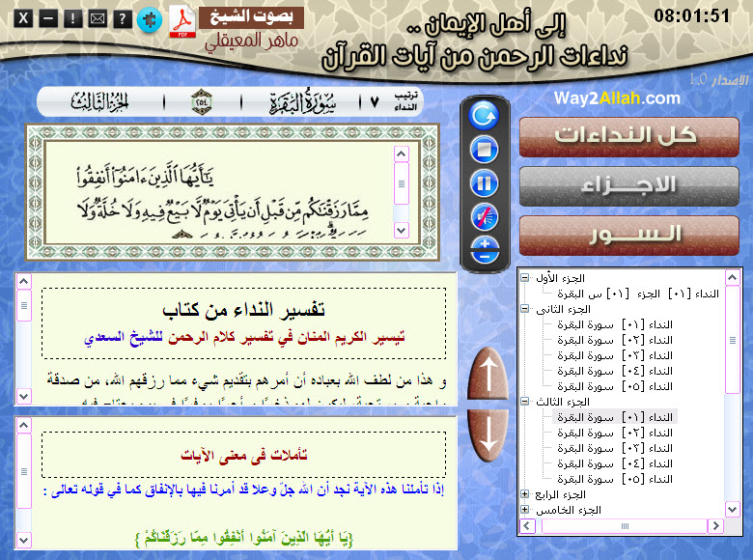Click tafsir panel scroll up arrow
The height and width of the screenshot is (560, 753).
(x=24, y=281)
